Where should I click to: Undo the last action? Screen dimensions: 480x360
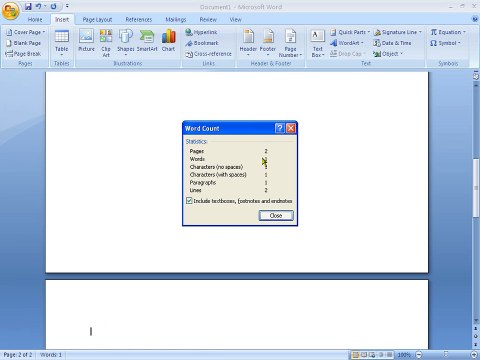38,6
